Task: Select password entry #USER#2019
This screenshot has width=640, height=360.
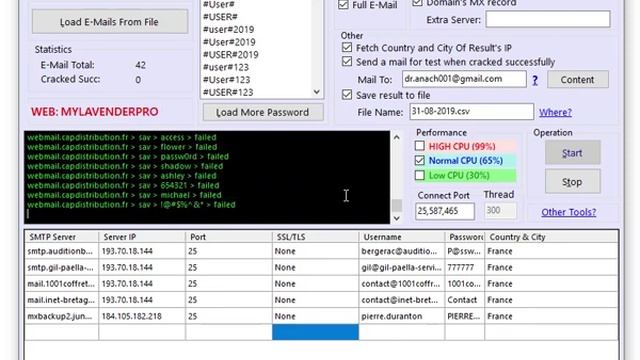Action: click(231, 55)
